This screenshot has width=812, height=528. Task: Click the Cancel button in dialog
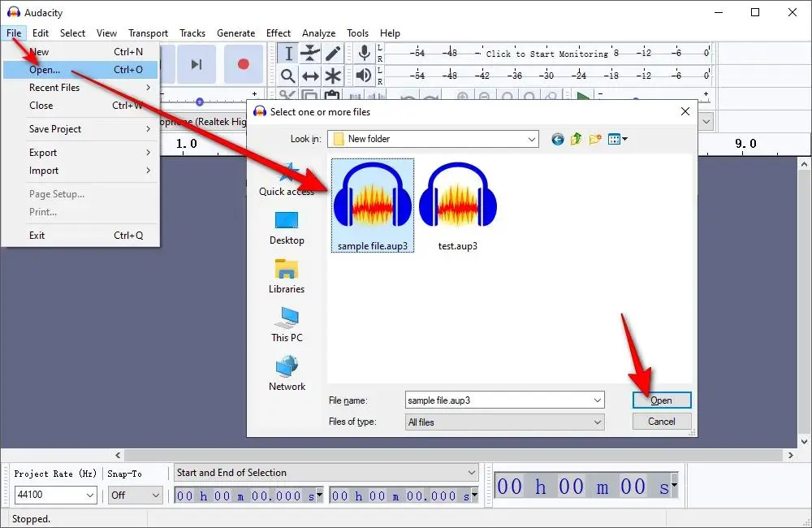coord(661,422)
